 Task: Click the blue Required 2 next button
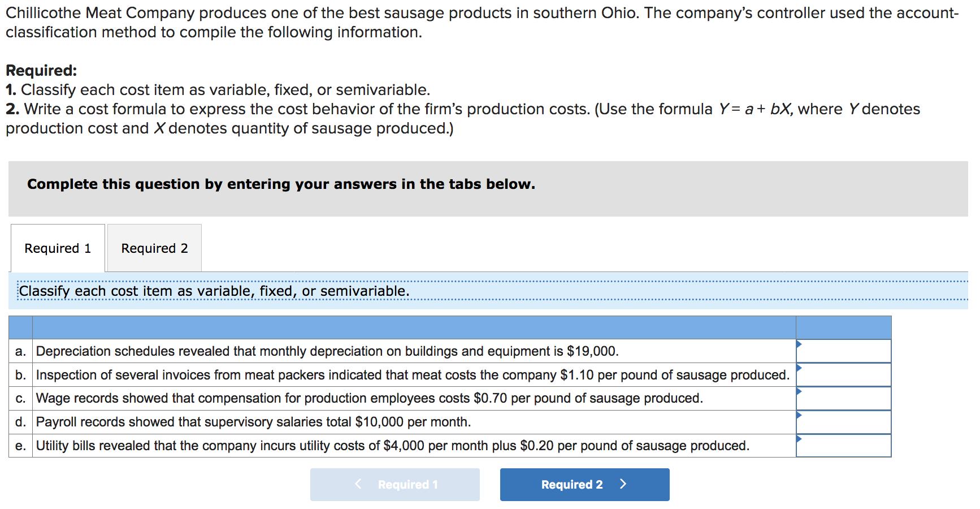(x=584, y=484)
